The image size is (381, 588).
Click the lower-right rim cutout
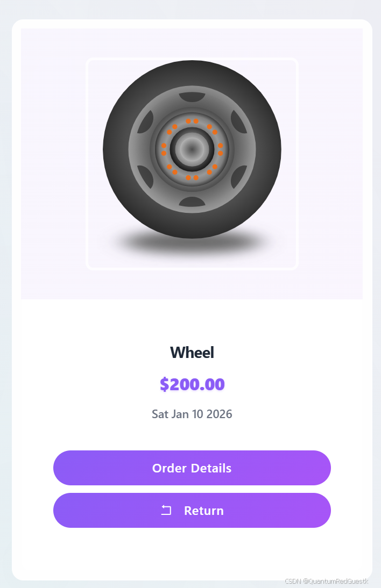[238, 177]
